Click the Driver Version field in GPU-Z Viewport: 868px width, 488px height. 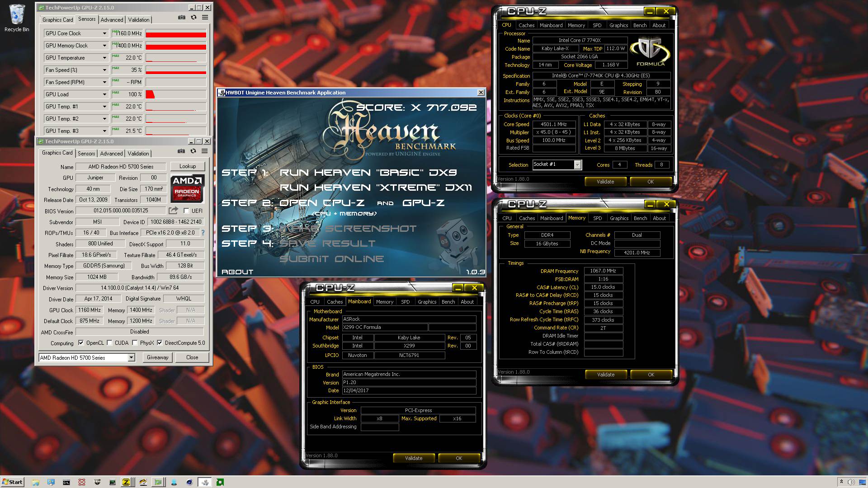(x=140, y=288)
